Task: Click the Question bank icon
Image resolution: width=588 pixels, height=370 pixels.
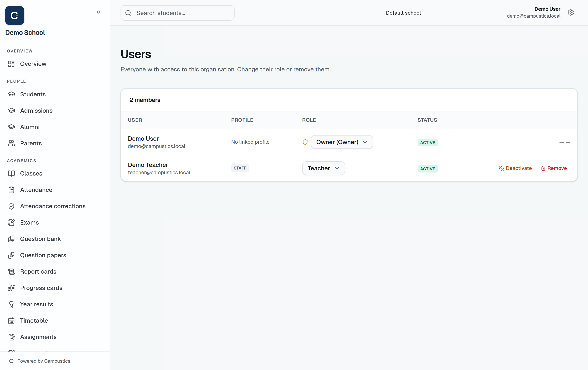Action: pos(11,239)
